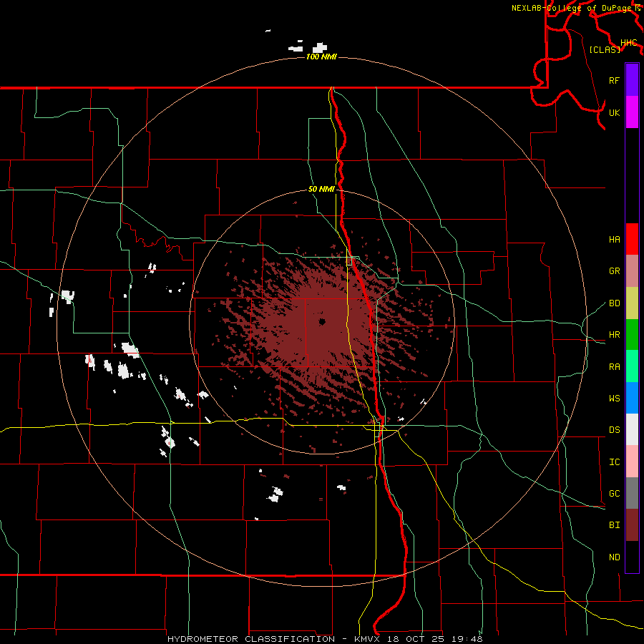Click the NEXLAB-College of DuPage text
Viewport: 644px width, 644px height.
coord(572,8)
